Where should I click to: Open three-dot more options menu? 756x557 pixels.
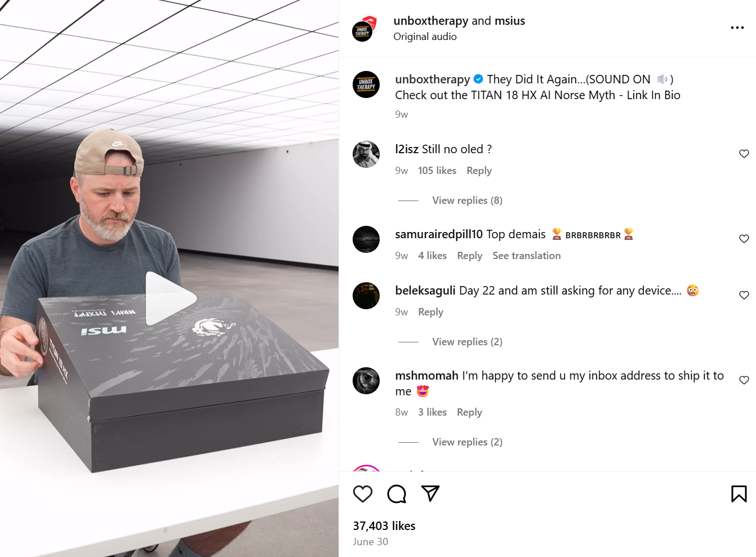tap(737, 28)
